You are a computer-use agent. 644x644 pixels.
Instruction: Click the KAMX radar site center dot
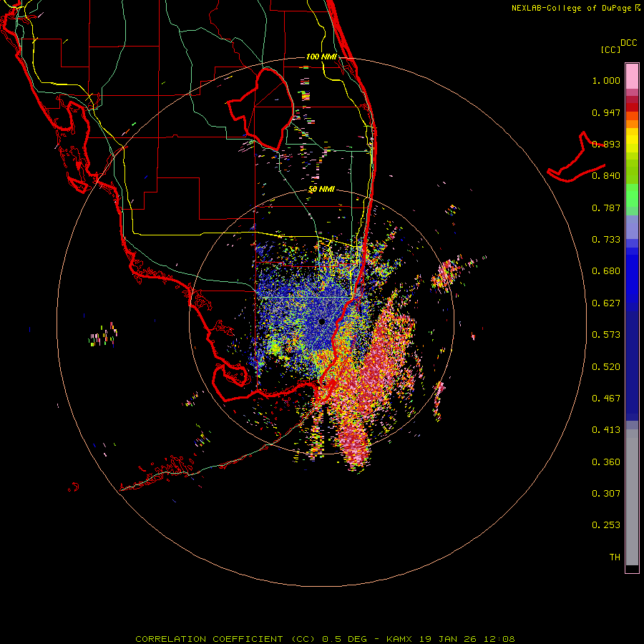(322, 322)
